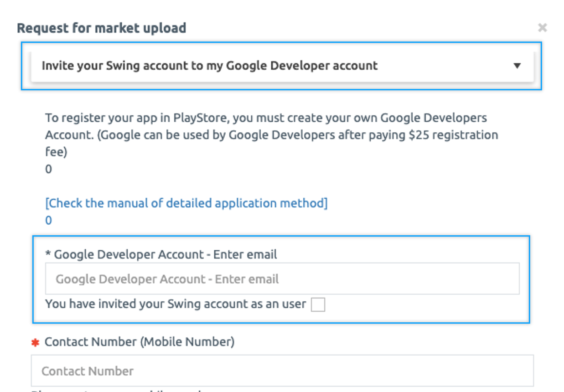
Task: Click the "Google Developer Account - Enter email" label
Action: point(165,254)
